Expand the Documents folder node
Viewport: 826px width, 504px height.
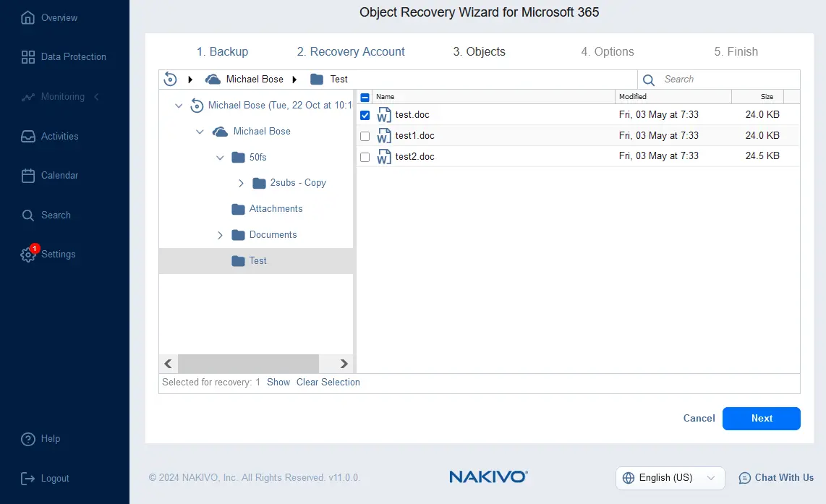220,236
